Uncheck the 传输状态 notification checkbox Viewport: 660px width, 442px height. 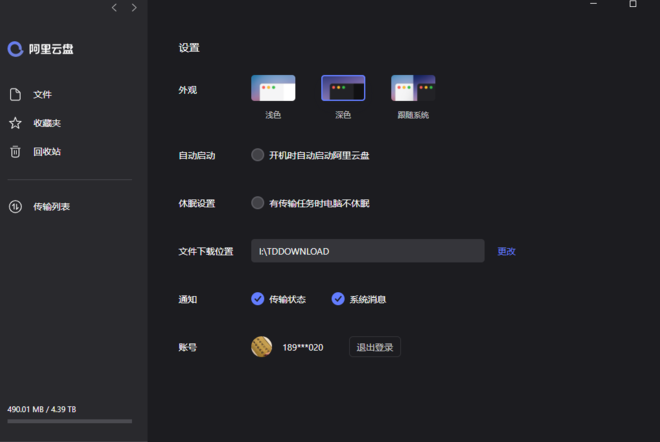click(258, 299)
